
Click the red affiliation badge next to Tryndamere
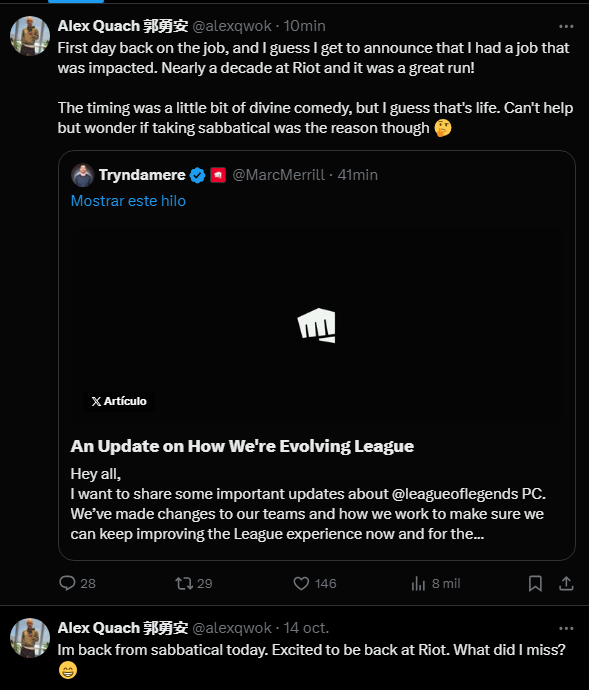(x=218, y=175)
